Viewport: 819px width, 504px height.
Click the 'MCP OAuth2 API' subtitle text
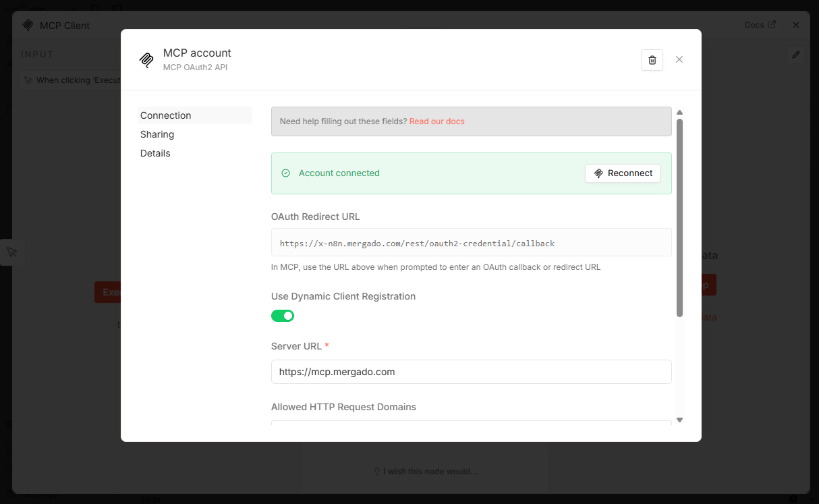click(195, 67)
